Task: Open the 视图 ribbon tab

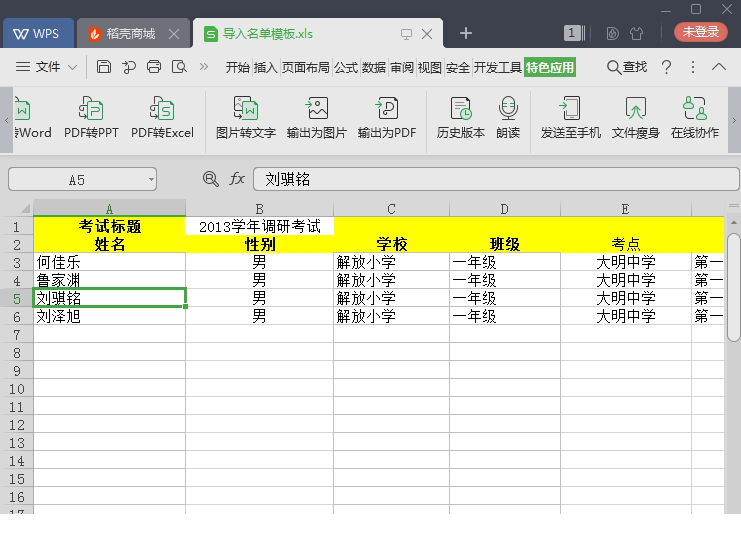Action: 430,68
